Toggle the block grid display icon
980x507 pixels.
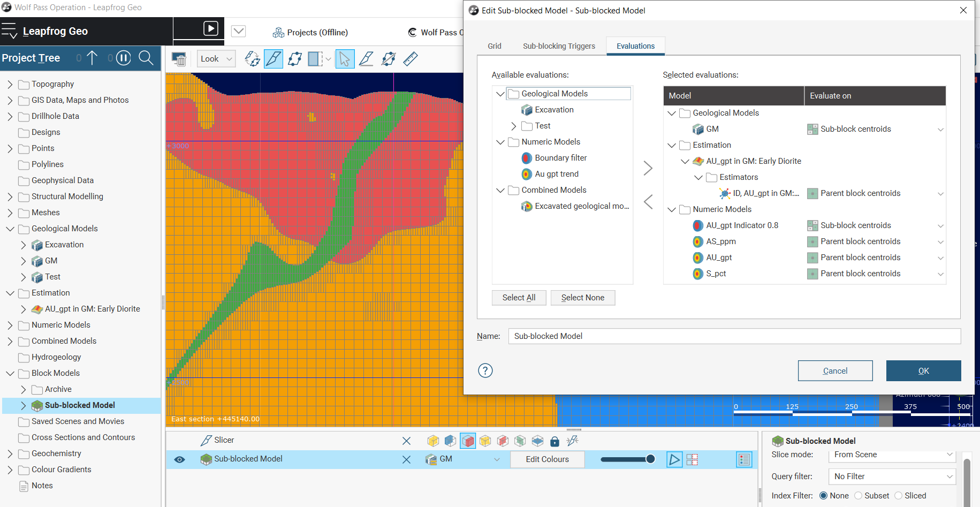pyautogui.click(x=692, y=459)
